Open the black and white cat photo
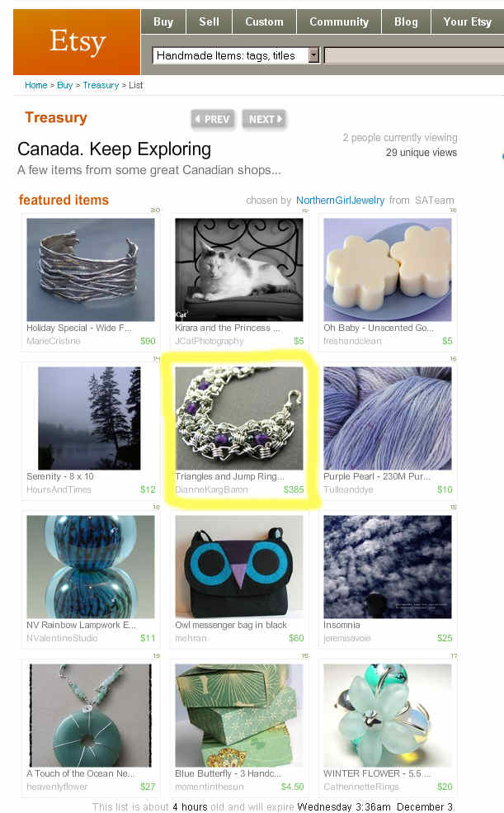The image size is (504, 813). pyautogui.click(x=238, y=270)
